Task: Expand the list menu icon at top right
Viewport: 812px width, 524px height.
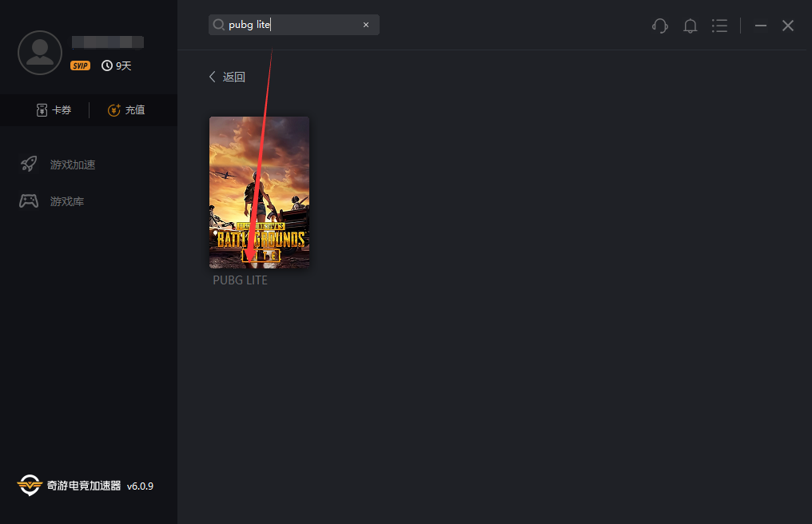Action: pyautogui.click(x=720, y=26)
